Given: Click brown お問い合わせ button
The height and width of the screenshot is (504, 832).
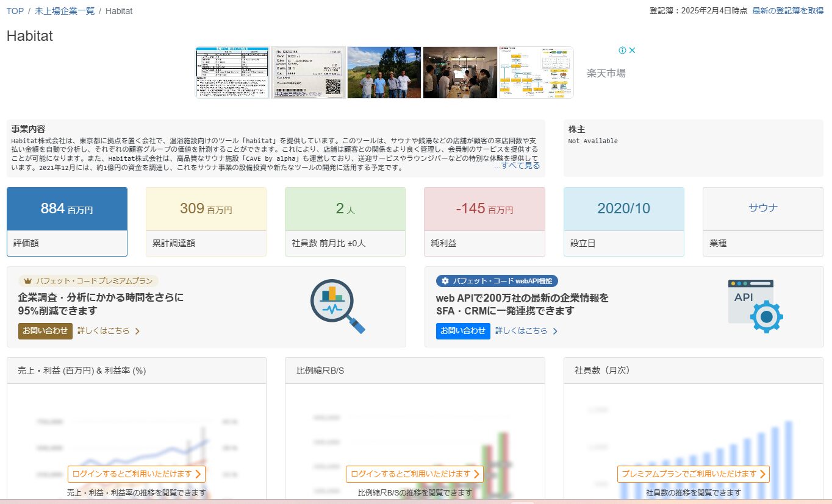Looking at the screenshot, I should pyautogui.click(x=45, y=331).
